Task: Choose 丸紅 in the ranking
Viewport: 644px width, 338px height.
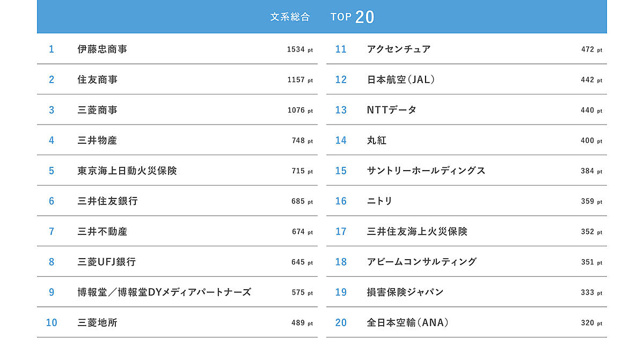Action: click(377, 141)
